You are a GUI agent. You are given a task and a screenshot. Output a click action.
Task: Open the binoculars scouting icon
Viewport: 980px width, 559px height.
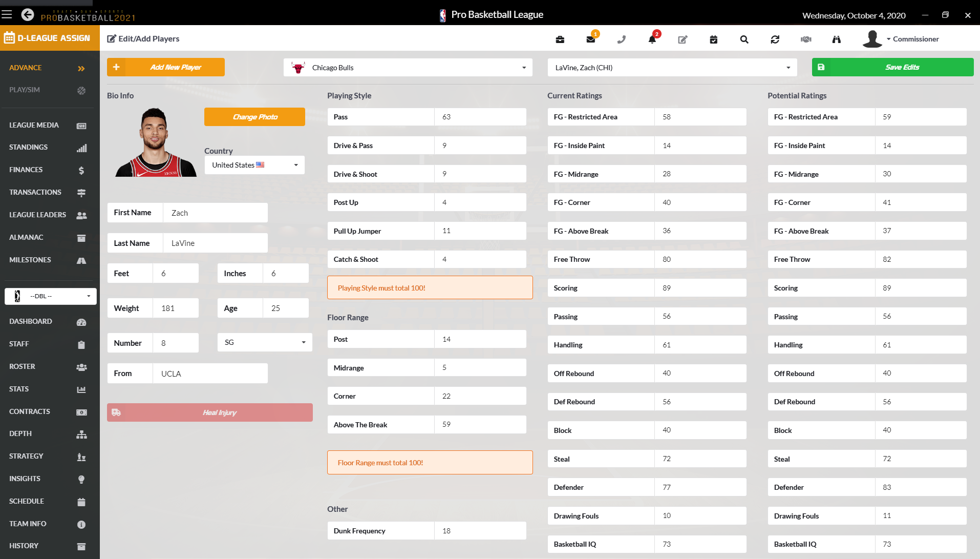coord(837,39)
